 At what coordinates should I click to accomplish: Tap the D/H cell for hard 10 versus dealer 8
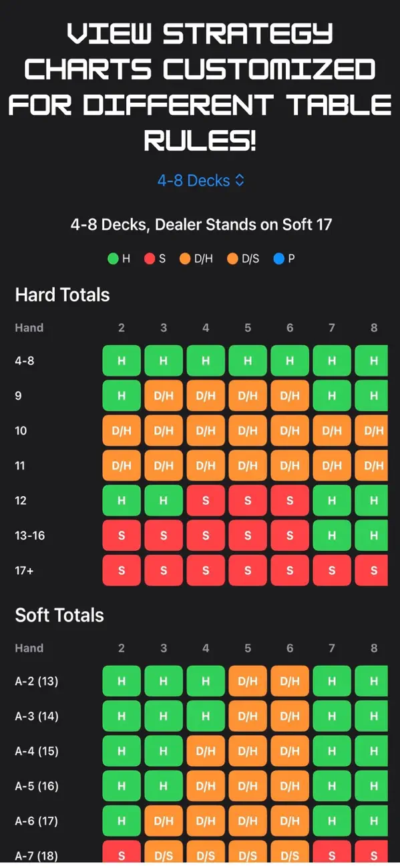coord(371,431)
